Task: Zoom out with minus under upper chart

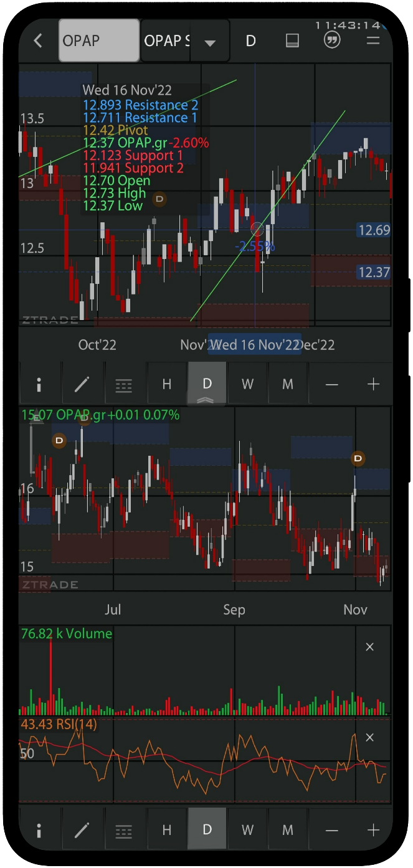Action: click(332, 385)
